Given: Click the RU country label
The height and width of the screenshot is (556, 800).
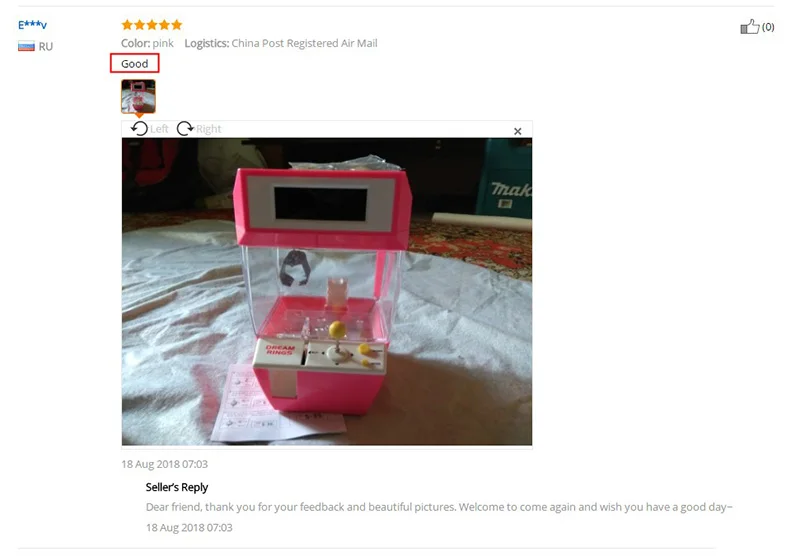Looking at the screenshot, I should tap(45, 46).
